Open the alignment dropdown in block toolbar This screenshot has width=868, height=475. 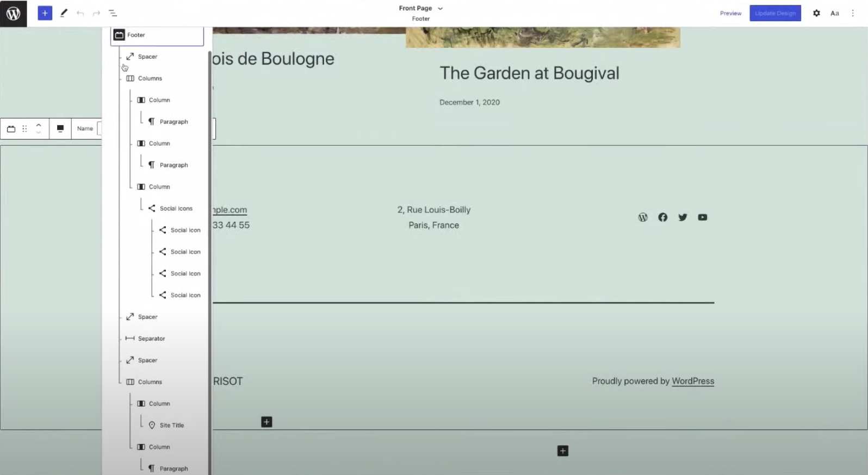60,128
